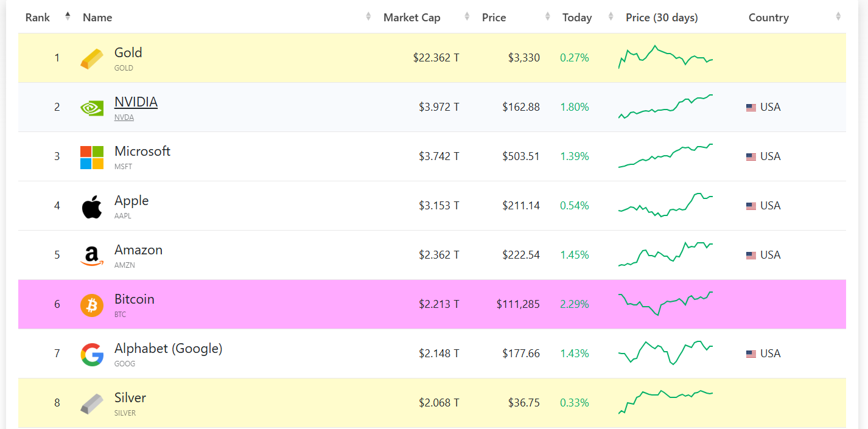Open the Microsoft company link
The width and height of the screenshot is (868, 429).
(142, 152)
